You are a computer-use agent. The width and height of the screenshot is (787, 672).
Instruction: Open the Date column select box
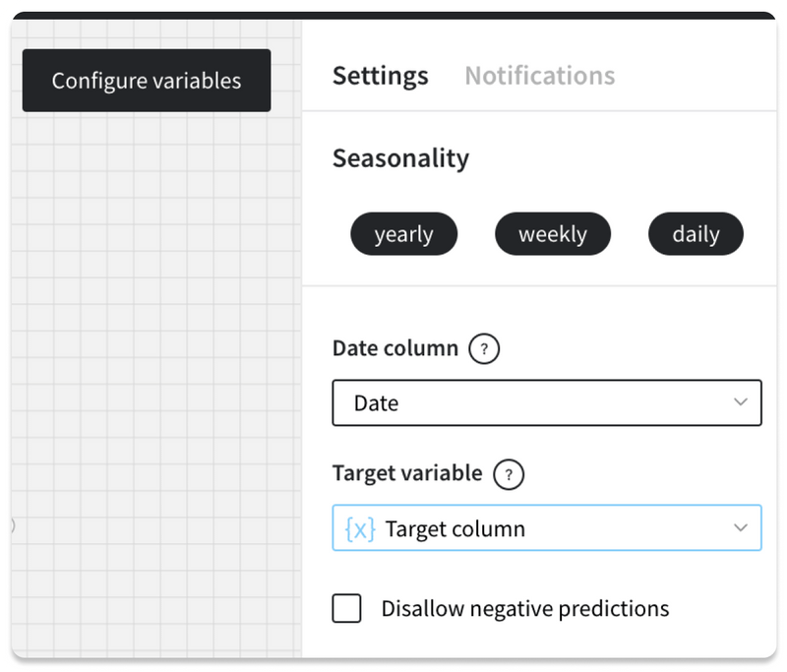pos(547,402)
